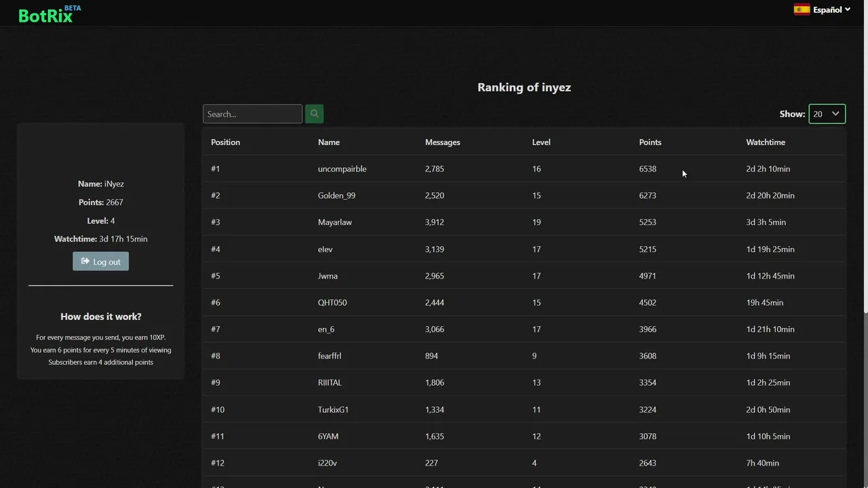The height and width of the screenshot is (488, 868).
Task: Click the TurkixG1 entry
Action: (x=333, y=409)
